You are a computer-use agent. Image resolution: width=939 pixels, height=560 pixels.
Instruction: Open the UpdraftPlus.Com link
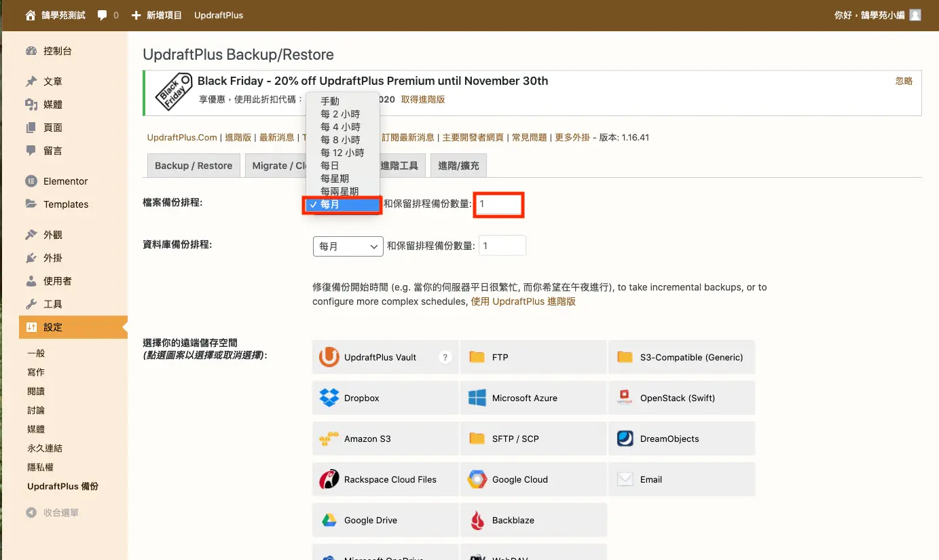click(x=182, y=137)
